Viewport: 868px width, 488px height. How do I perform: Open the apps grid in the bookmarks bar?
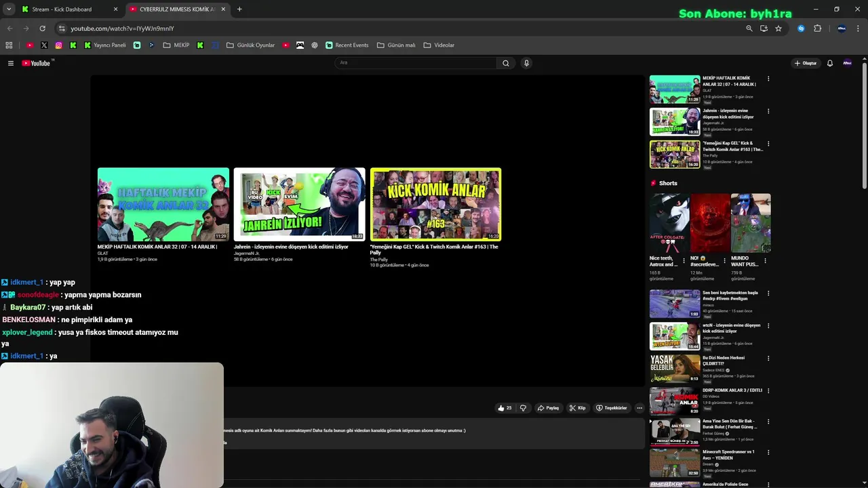point(9,45)
